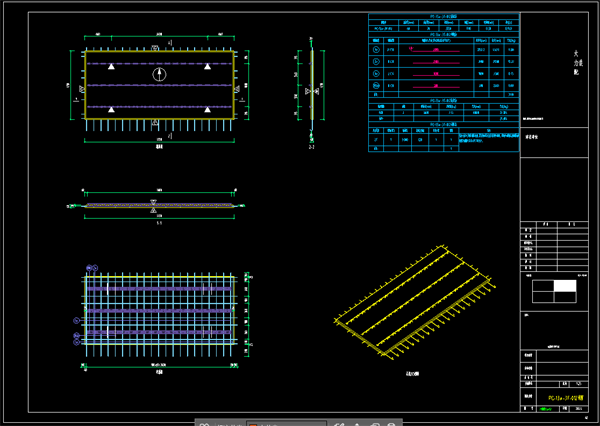Screen dimensions: 600x426
Task: Click the vertical Chinese text atop the title block
Action: (577, 63)
